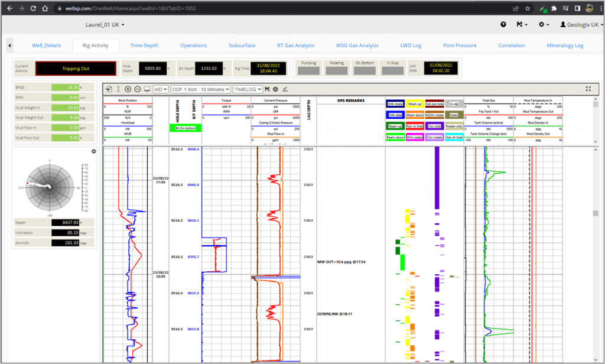The image size is (605, 364).
Task: Open the Geologix UK user menu
Action: pos(582,24)
